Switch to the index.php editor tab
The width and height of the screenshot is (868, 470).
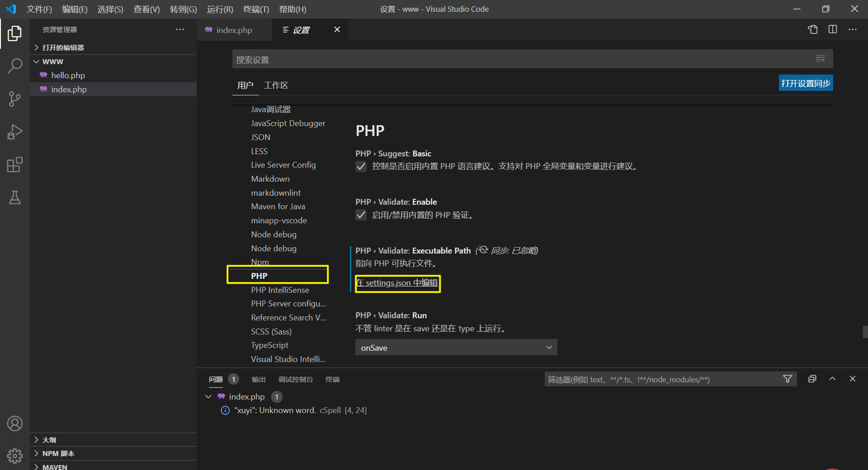point(234,30)
